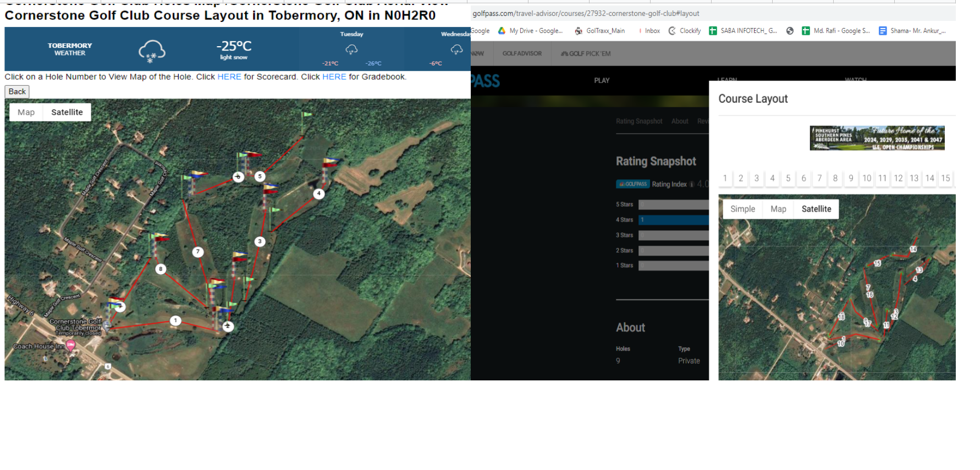This screenshot has height=470, width=980.
Task: Click the golfpass.com URL in the address bar
Action: tap(586, 13)
